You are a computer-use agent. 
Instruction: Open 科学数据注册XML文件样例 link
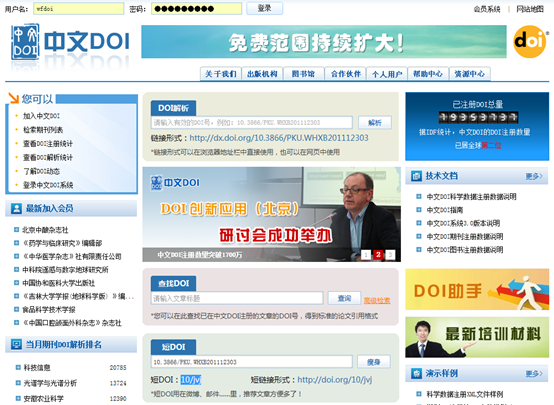pos(465,394)
